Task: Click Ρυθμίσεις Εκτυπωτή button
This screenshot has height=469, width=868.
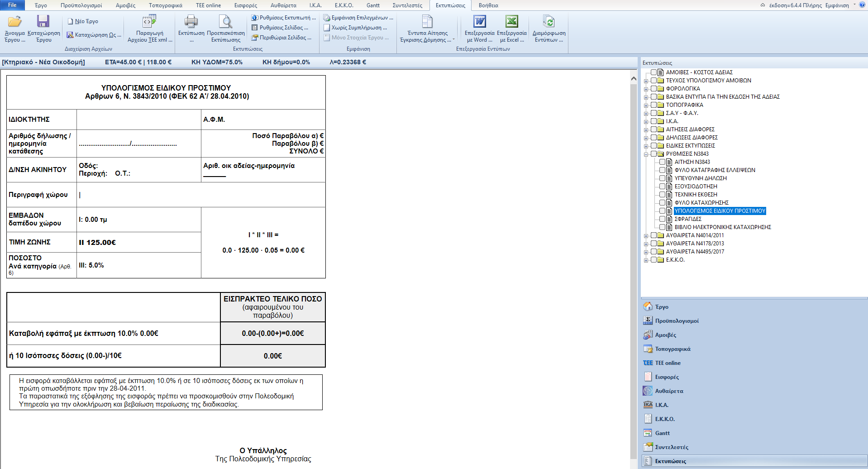Action: 284,18
